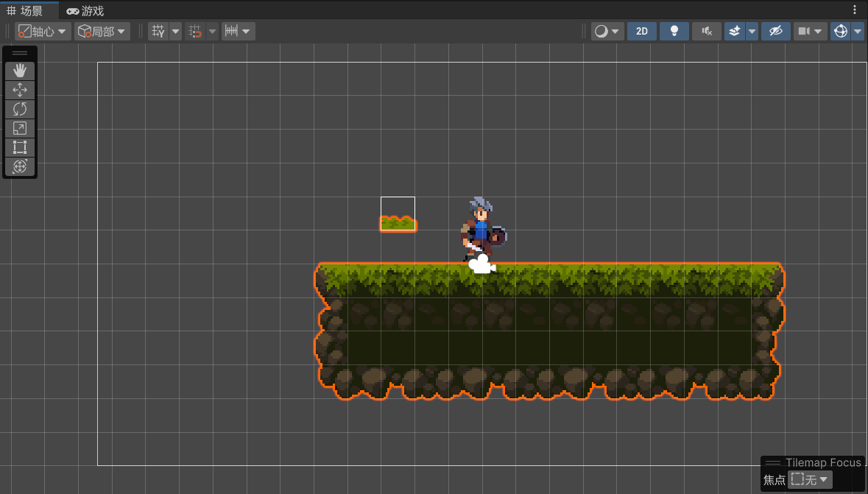Expand the Tilemap Focus 无 dropdown
Viewport: 868px width, 494px height.
pyautogui.click(x=810, y=480)
